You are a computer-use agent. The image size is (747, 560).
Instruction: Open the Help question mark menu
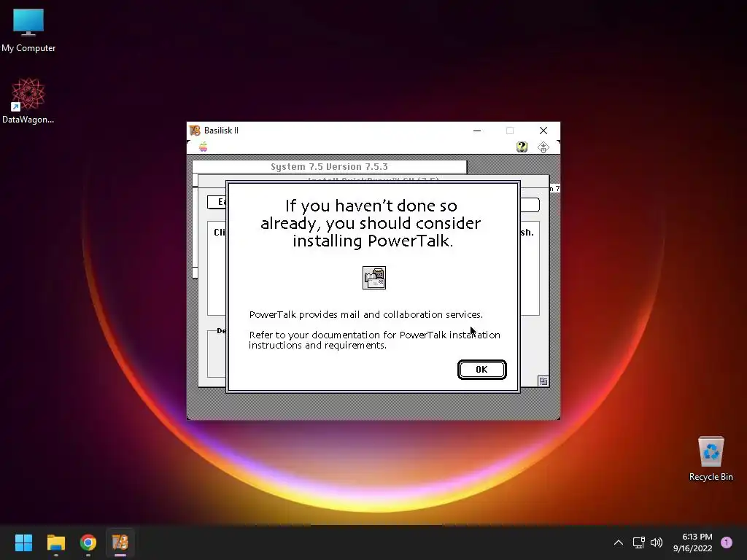(x=522, y=147)
